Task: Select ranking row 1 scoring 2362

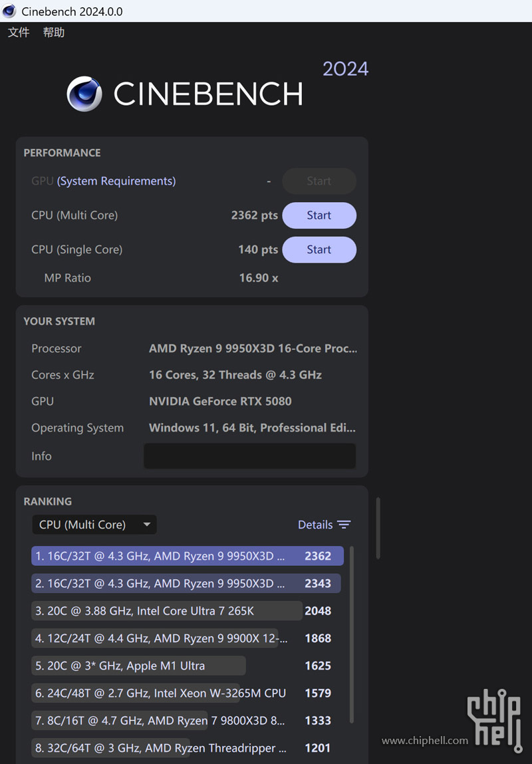Action: click(188, 556)
